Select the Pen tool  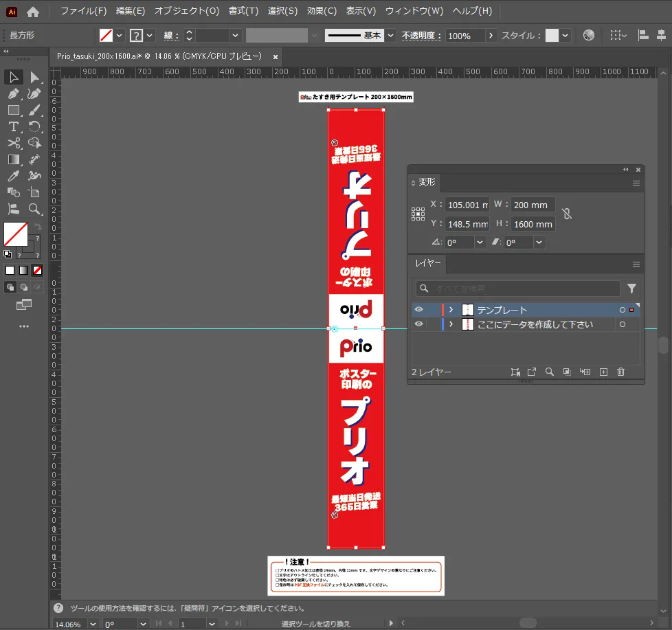click(14, 93)
